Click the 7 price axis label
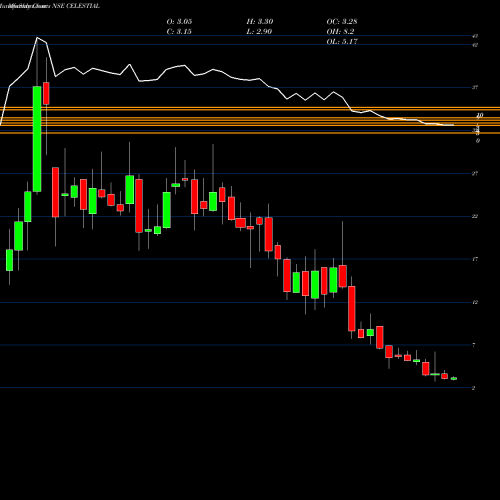 [474, 345]
